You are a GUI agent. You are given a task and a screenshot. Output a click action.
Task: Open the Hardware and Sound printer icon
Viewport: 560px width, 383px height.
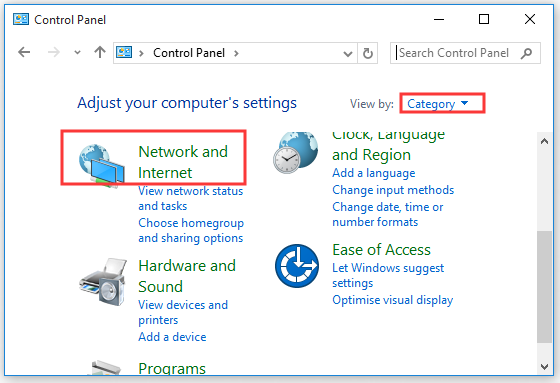[x=103, y=282]
